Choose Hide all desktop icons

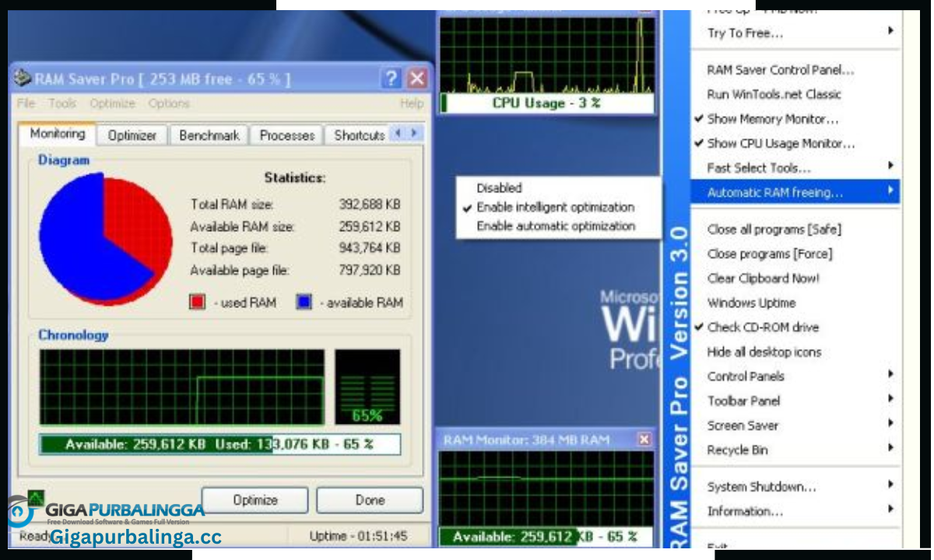pyautogui.click(x=795, y=352)
